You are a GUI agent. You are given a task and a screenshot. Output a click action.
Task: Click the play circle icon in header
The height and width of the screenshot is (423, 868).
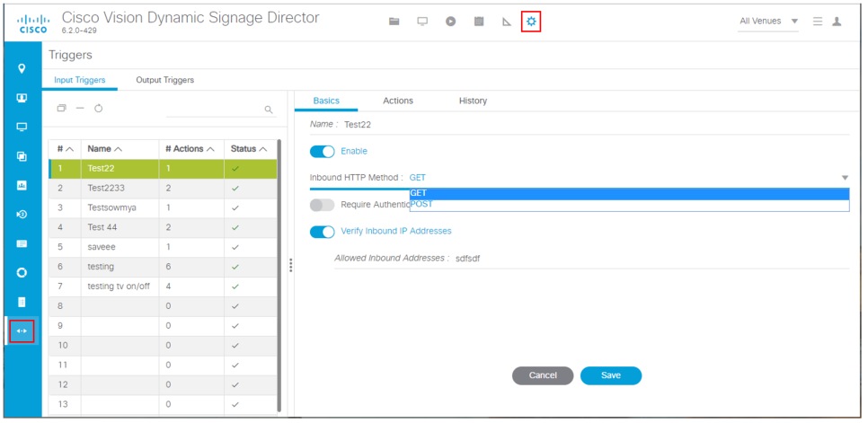point(450,22)
